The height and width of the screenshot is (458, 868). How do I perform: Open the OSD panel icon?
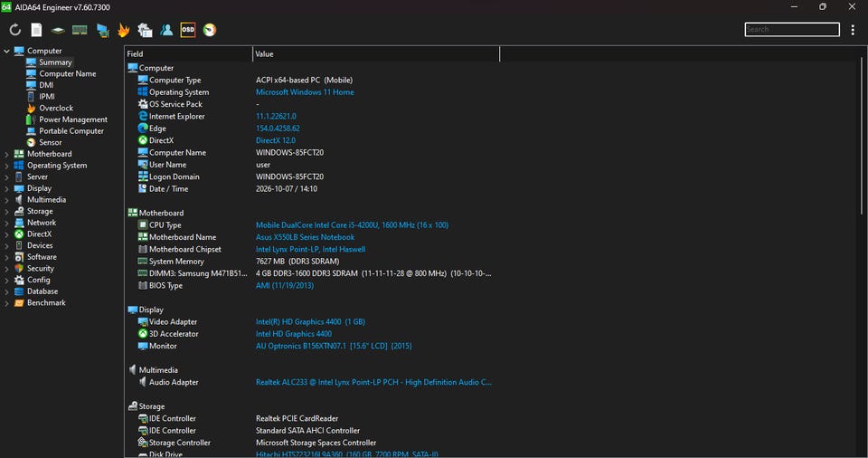pos(188,30)
